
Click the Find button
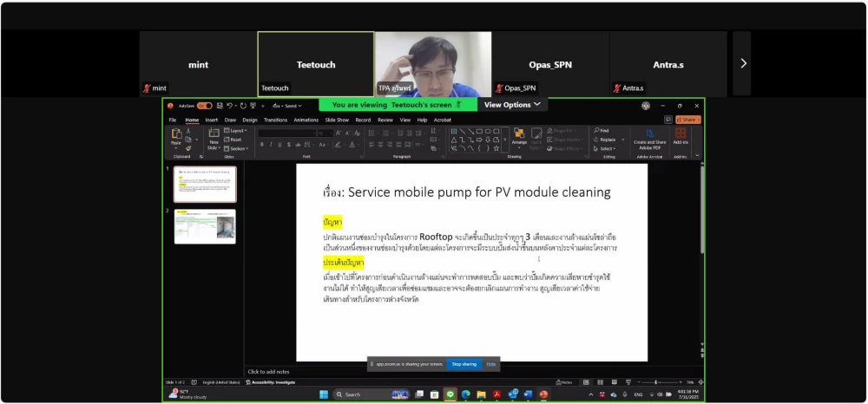tap(602, 131)
